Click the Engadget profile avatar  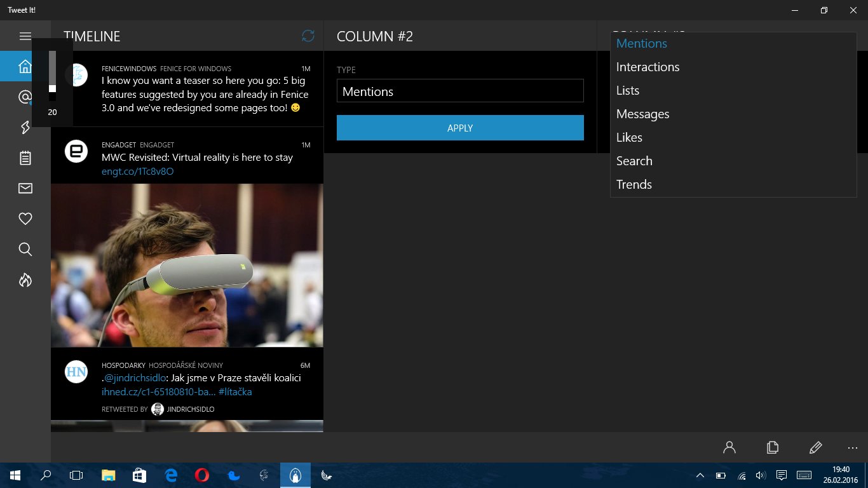(76, 151)
